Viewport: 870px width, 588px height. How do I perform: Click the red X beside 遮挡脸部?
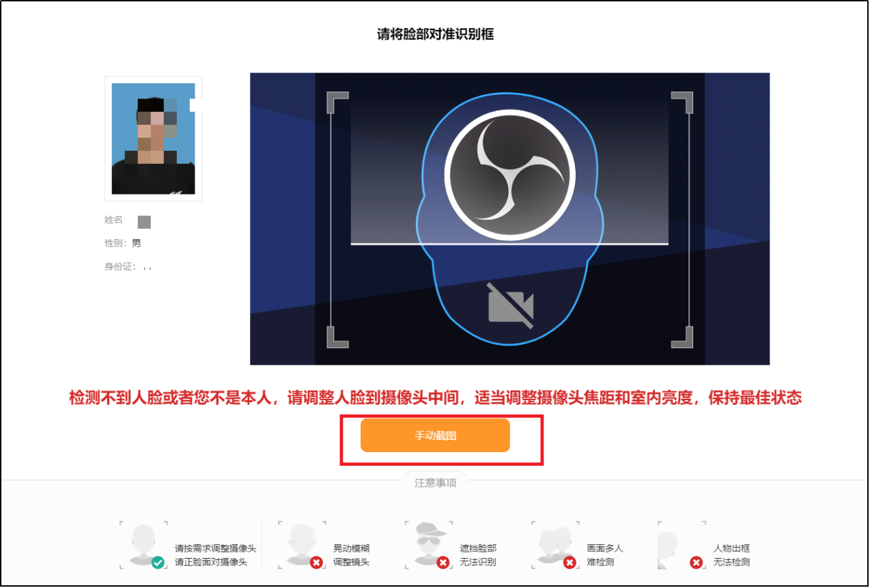(443, 562)
